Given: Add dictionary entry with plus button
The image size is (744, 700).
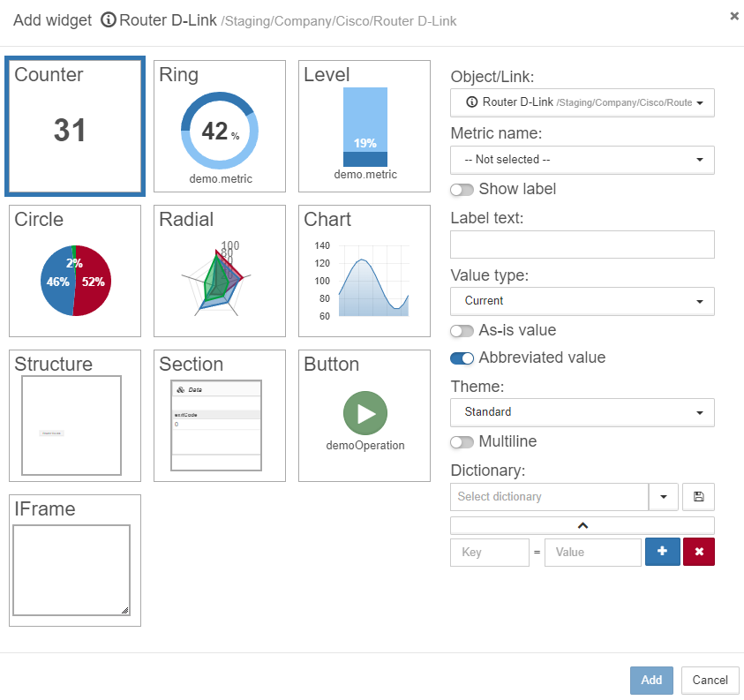Looking at the screenshot, I should coord(663,552).
